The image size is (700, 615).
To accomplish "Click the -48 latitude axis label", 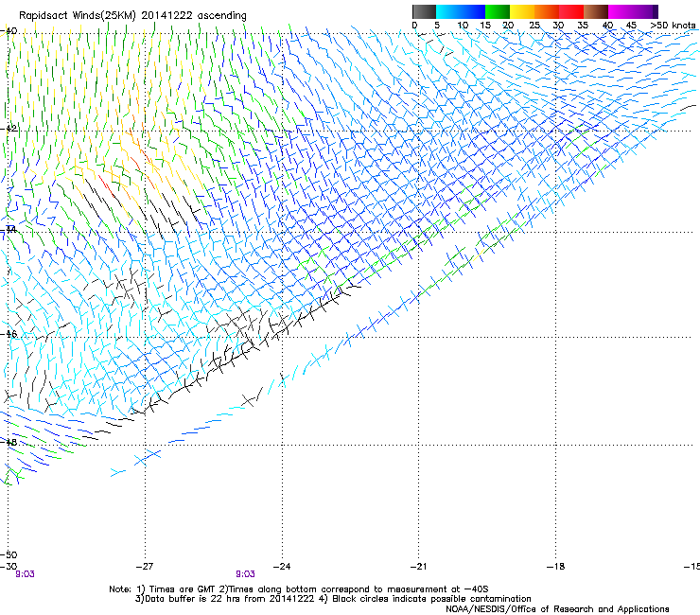I will click(x=9, y=442).
